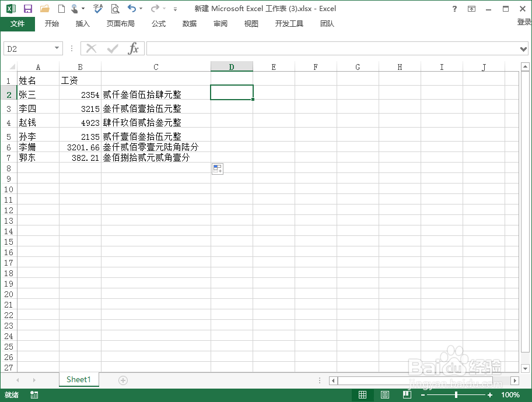Image resolution: width=532 pixels, height=402 pixels.
Task: Open touch mode dropdown arrow
Action: (x=83, y=9)
